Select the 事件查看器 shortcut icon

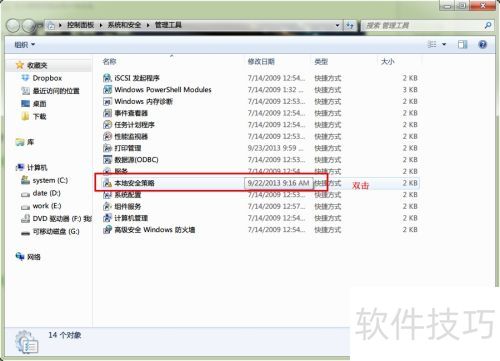[x=107, y=113]
